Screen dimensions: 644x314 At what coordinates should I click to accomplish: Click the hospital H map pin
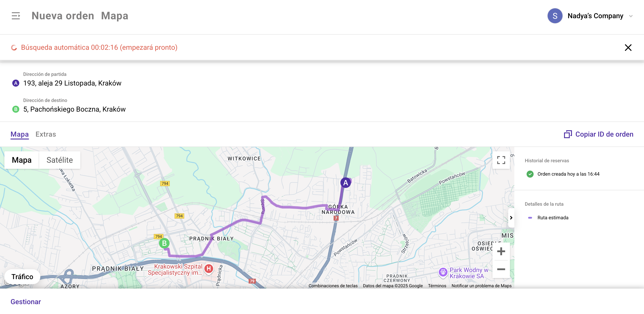pyautogui.click(x=209, y=269)
